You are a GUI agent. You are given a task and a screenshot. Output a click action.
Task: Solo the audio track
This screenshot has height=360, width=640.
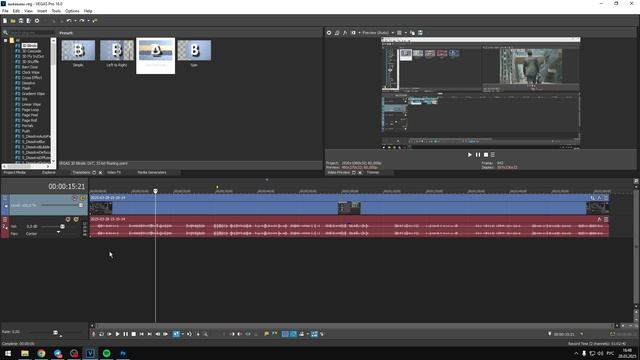click(76, 219)
